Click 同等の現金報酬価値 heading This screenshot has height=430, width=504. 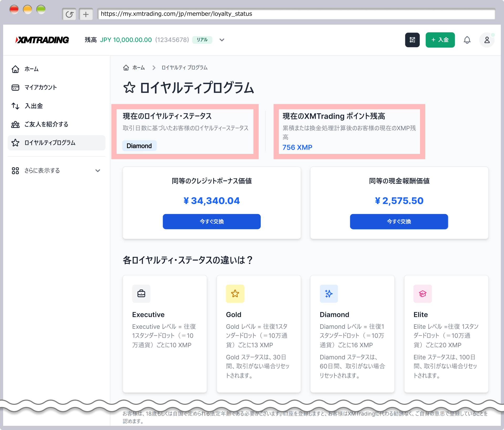[x=399, y=181]
